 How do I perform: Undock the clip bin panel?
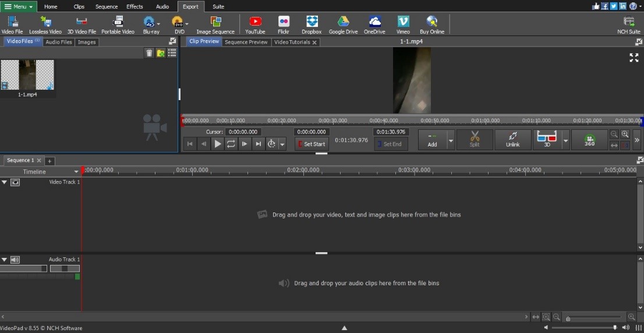(x=173, y=41)
